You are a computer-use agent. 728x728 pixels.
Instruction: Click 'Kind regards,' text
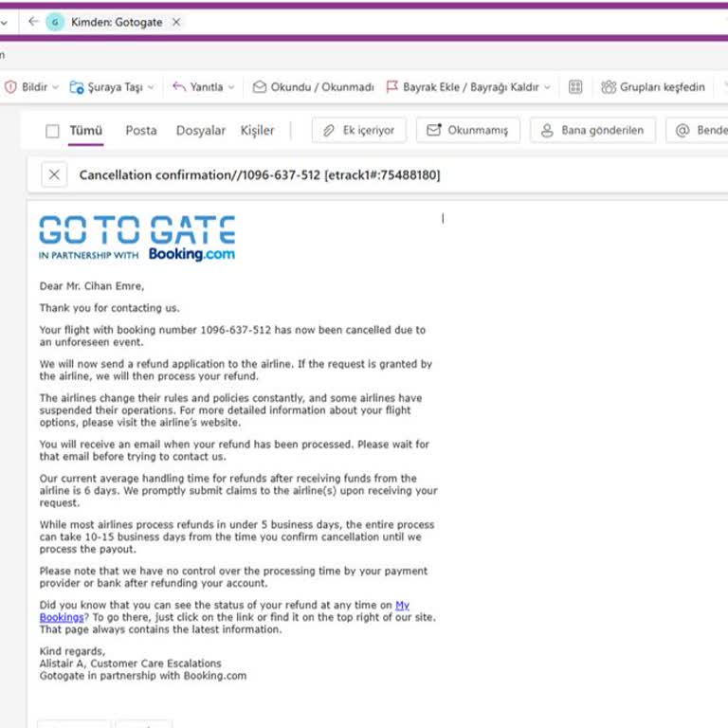coord(72,651)
